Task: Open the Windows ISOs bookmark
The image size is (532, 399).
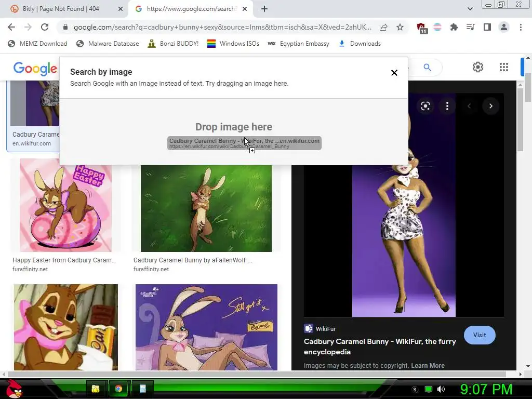Action: 233,44
